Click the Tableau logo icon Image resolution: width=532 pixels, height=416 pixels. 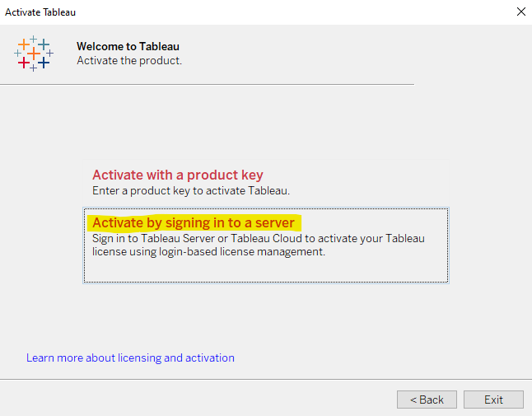point(34,54)
